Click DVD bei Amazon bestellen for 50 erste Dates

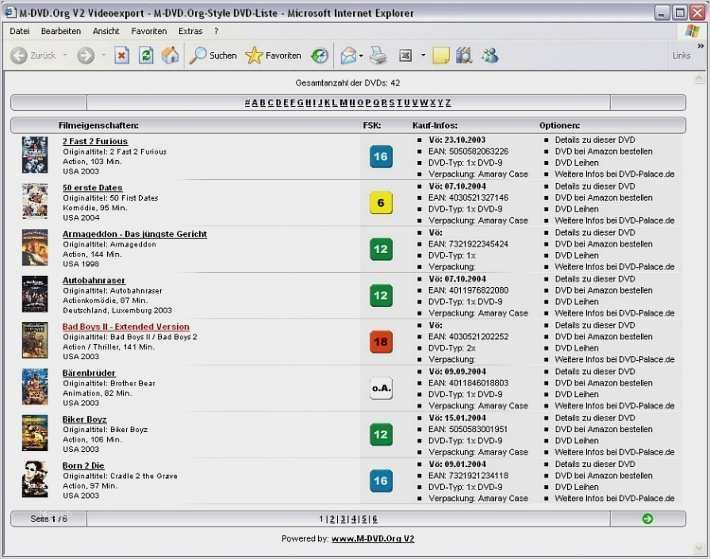pyautogui.click(x=604, y=198)
